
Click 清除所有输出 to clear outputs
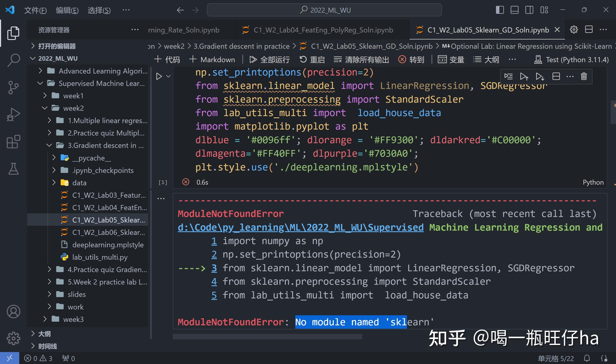coord(361,60)
